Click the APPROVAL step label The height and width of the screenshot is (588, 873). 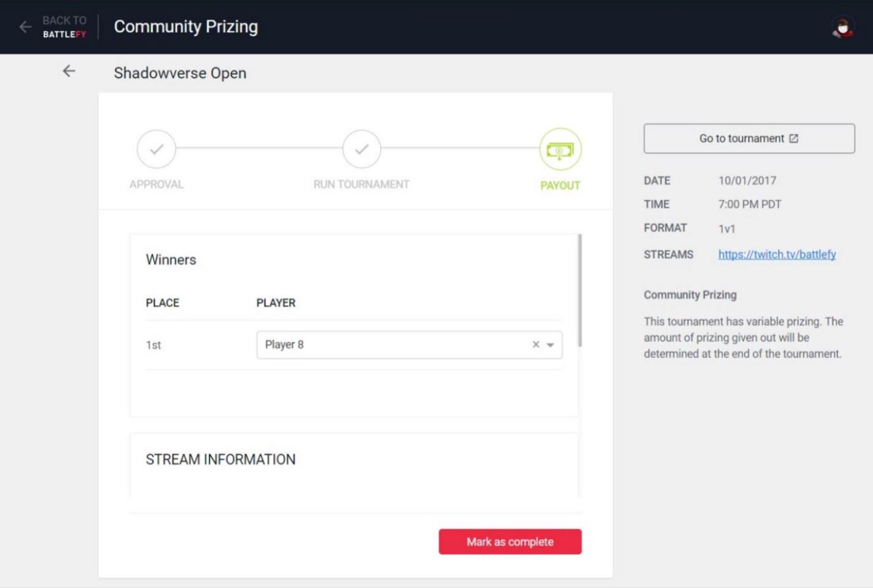157,185
